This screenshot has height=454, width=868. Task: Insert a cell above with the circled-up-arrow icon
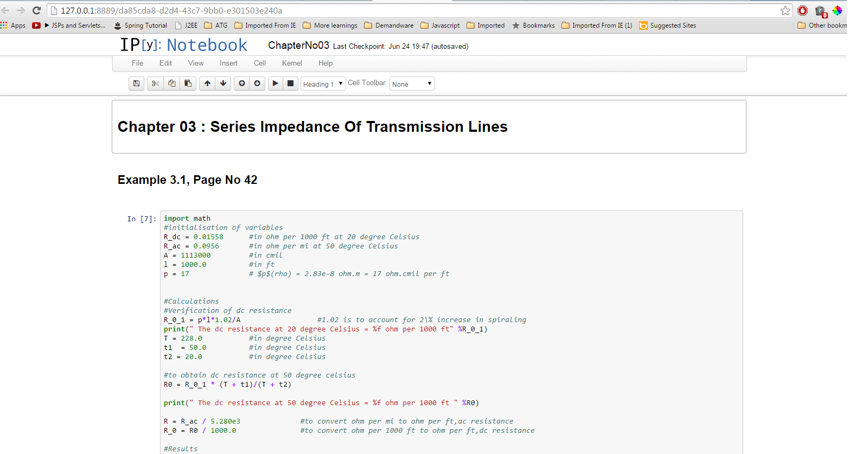(x=242, y=84)
